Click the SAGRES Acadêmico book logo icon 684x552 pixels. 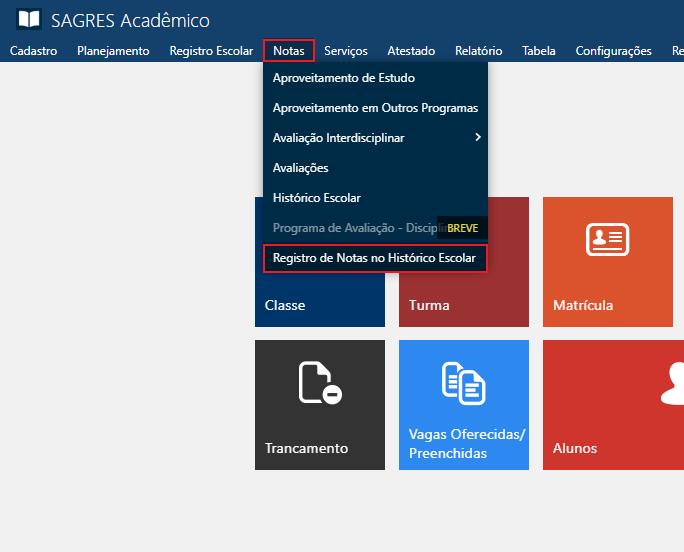[x=30, y=20]
